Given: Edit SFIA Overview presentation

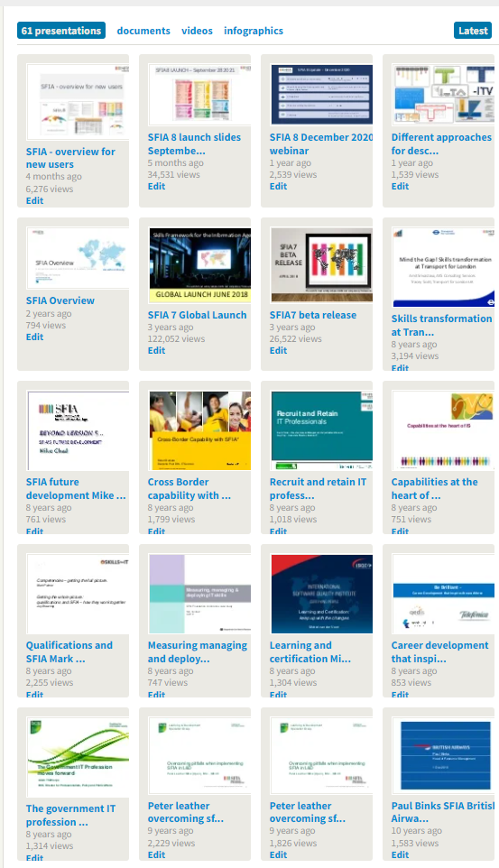Looking at the screenshot, I should 34,337.
